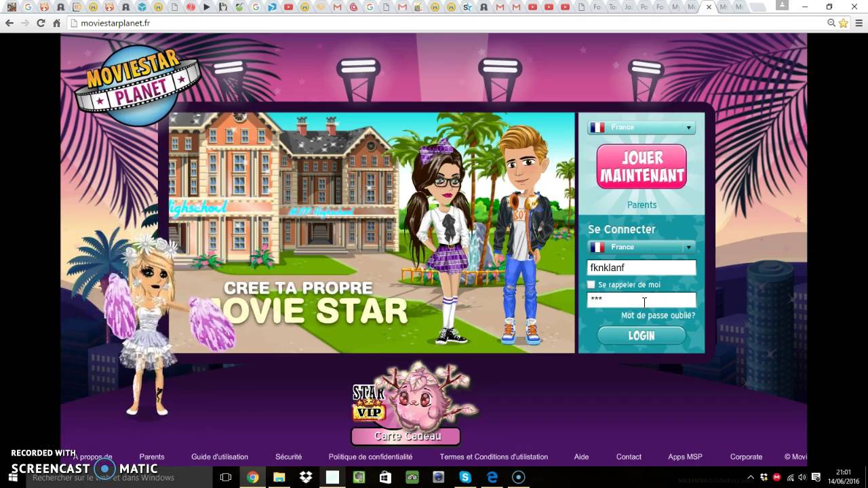Image resolution: width=868 pixels, height=488 pixels.
Task: Click the username field containing fknklanf
Action: [x=642, y=268]
